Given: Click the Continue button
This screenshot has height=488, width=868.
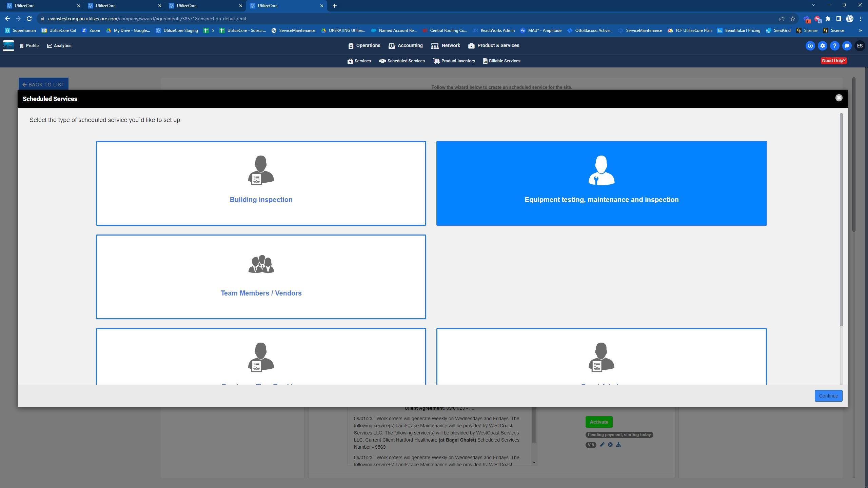Looking at the screenshot, I should tap(828, 396).
